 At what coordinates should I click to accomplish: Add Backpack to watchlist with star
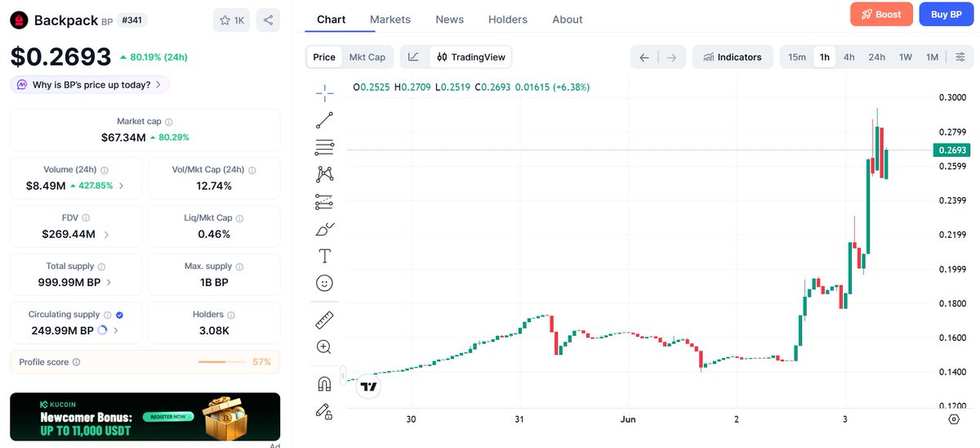click(x=231, y=20)
